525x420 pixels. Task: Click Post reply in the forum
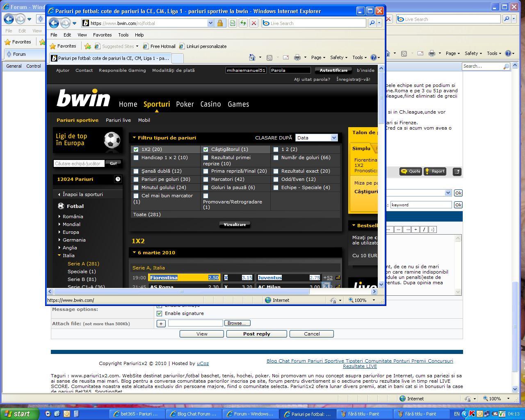click(256, 334)
